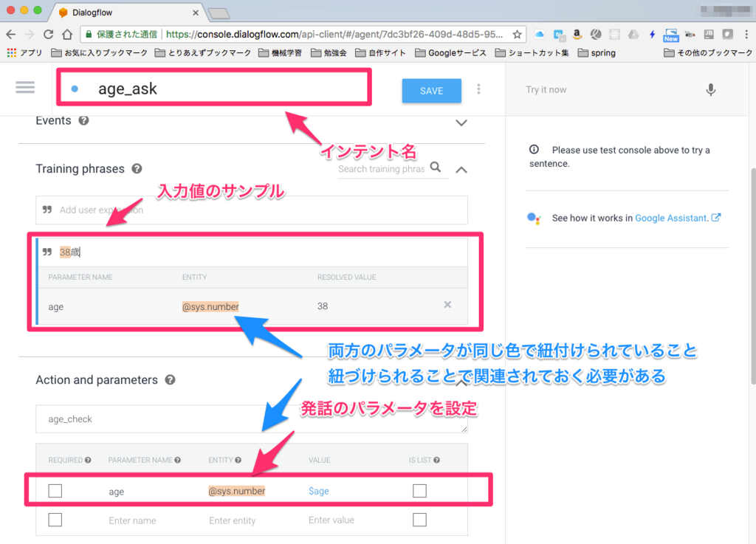The image size is (756, 544).
Task: Click the SAVE button
Action: [x=431, y=91]
